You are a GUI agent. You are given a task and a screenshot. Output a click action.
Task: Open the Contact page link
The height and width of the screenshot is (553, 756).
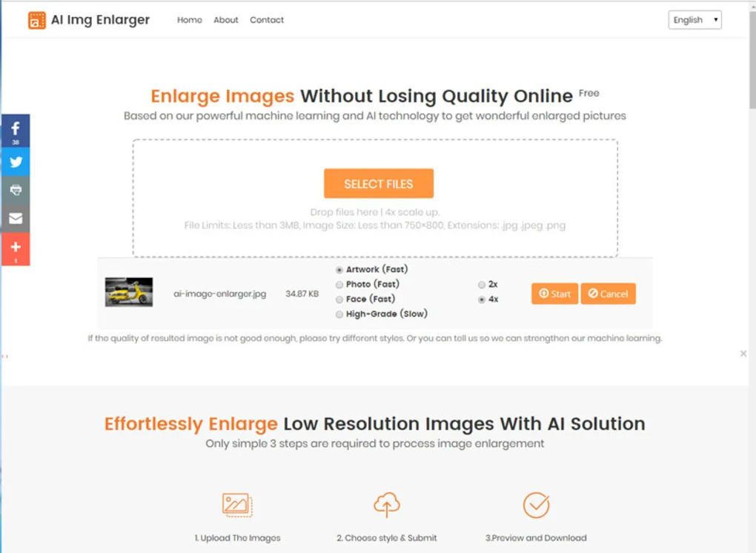point(267,20)
